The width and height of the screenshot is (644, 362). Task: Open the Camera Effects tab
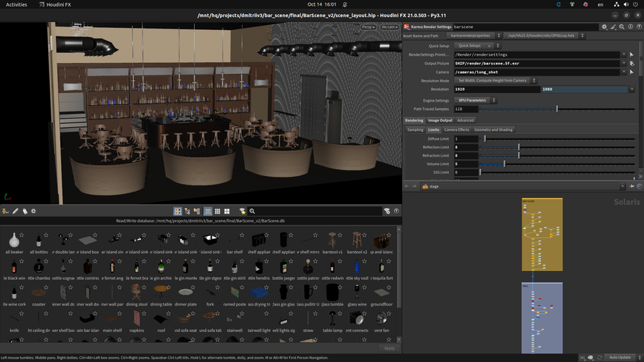(x=457, y=129)
